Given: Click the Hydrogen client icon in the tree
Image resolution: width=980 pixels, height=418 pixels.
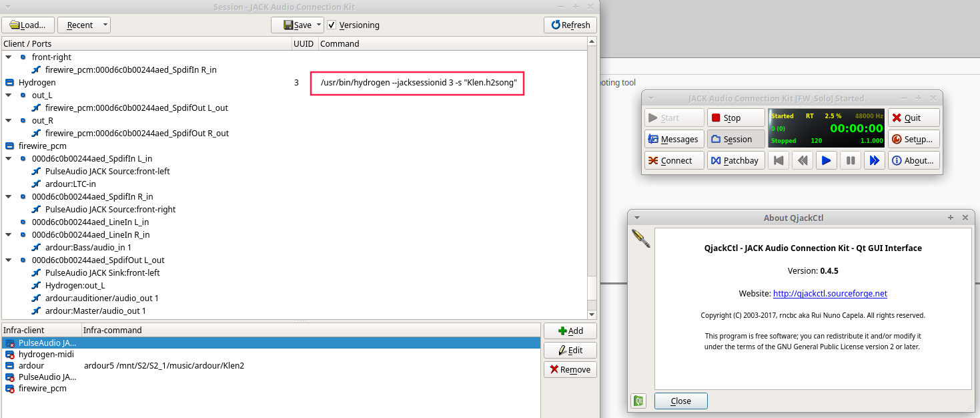Looking at the screenshot, I should coord(9,83).
